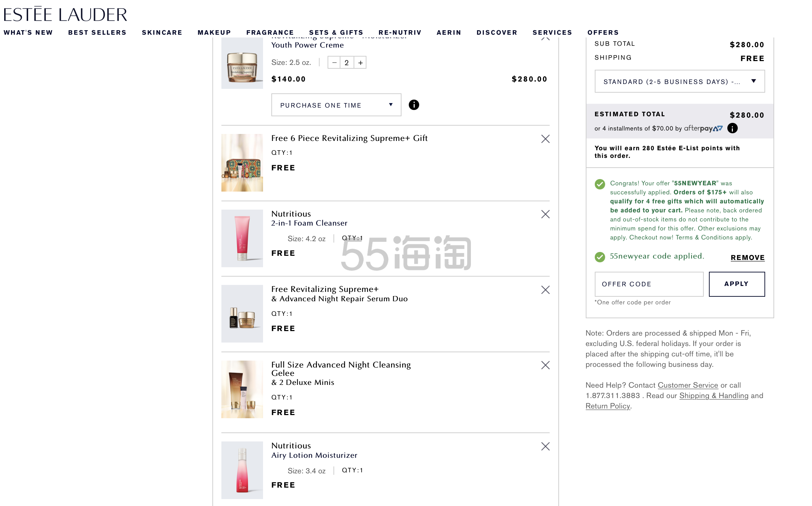Click the 55newyear code applied text

tap(657, 256)
